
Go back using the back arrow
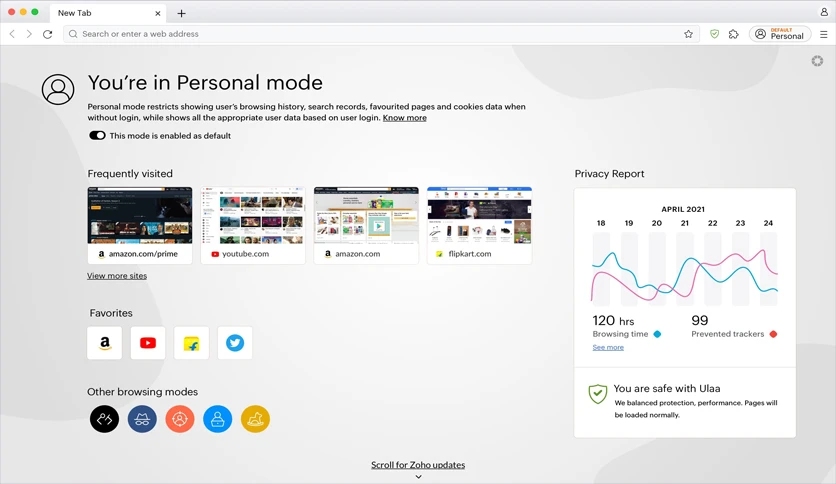[12, 34]
